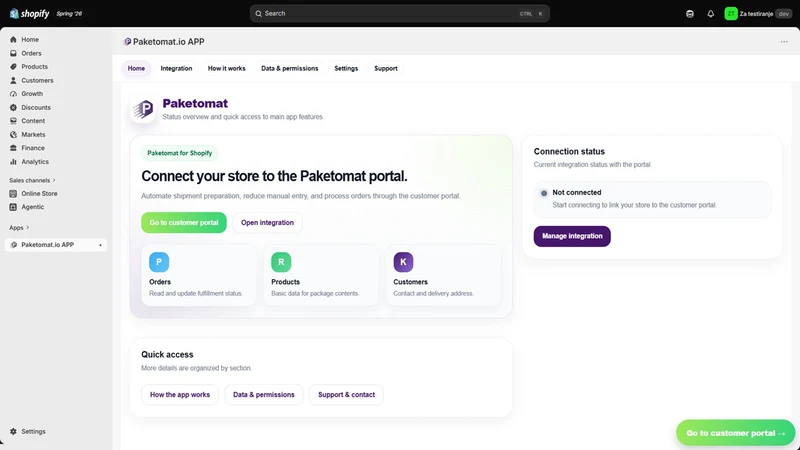Screen dimensions: 800x450
Task: Open the Content icon in sidebar
Action: 13,121
